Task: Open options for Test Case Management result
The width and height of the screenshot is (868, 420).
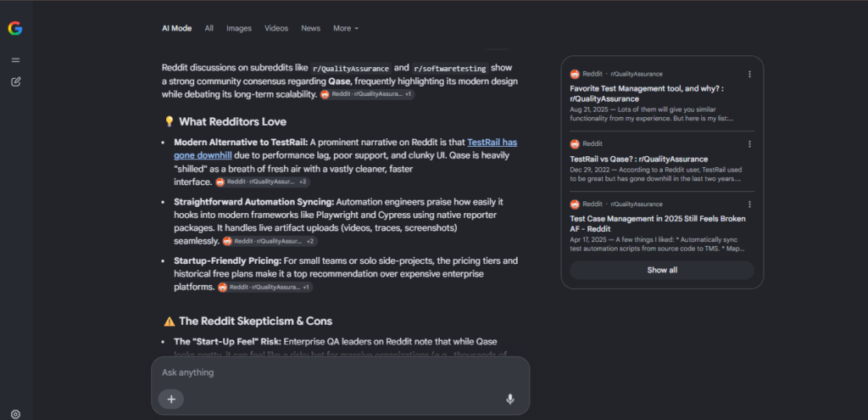Action: pyautogui.click(x=749, y=204)
